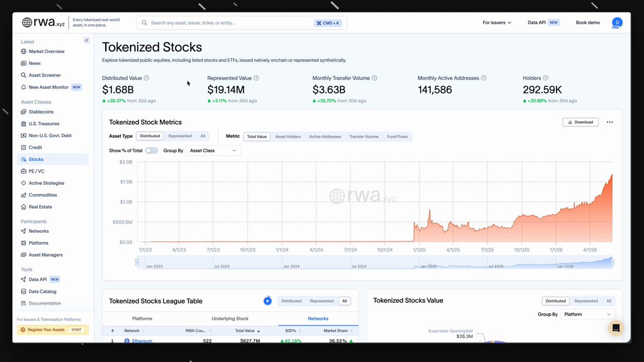Click the PE / VC sidebar icon
The height and width of the screenshot is (362, 644).
(24, 171)
